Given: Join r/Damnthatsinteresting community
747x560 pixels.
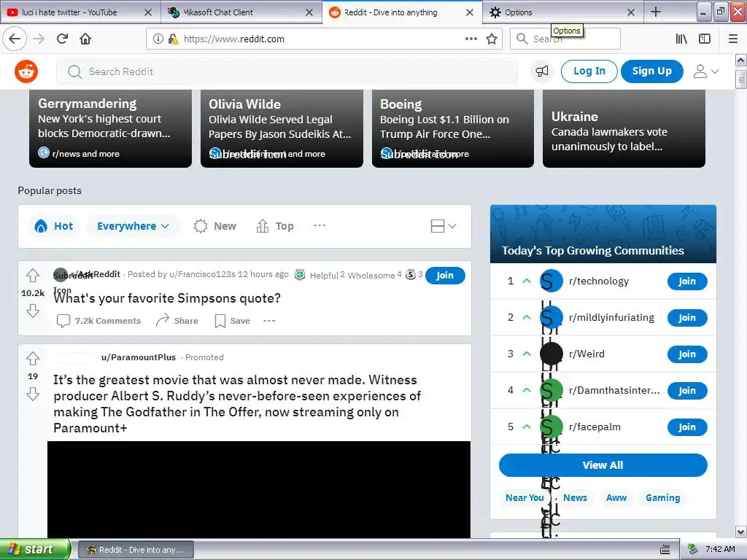Looking at the screenshot, I should [x=687, y=391].
